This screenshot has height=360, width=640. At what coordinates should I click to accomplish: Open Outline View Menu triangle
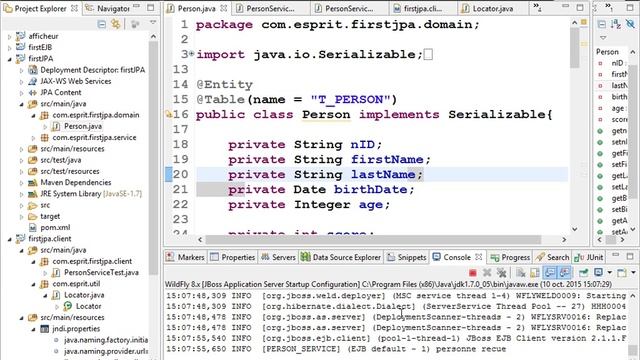click(x=603, y=38)
